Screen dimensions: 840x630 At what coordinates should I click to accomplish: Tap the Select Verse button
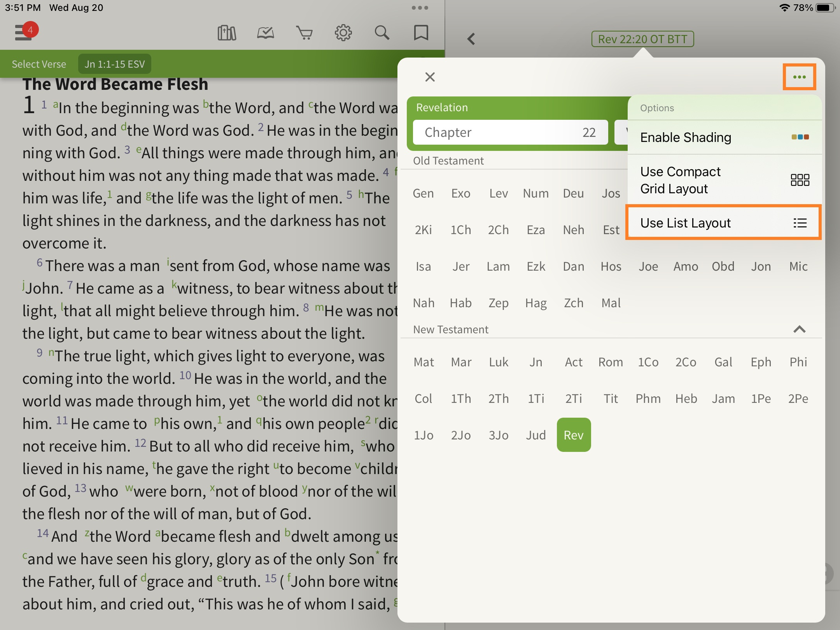(x=39, y=64)
